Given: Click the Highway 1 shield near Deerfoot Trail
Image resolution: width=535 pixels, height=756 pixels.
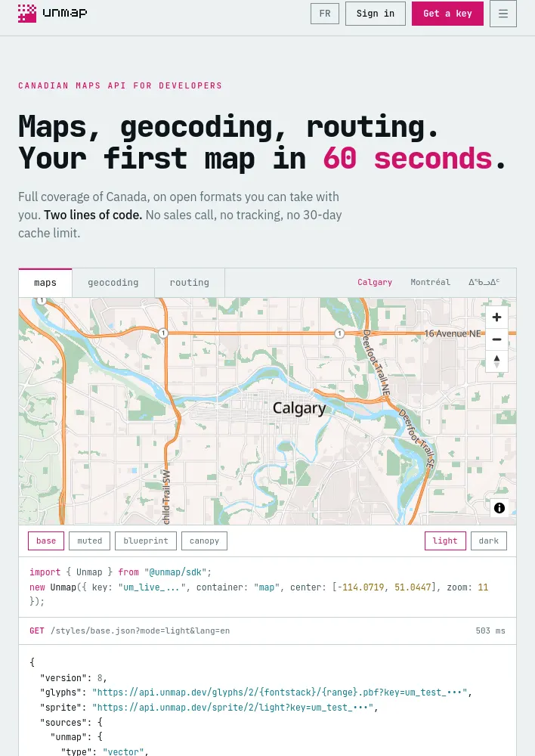Looking at the screenshot, I should tap(340, 333).
